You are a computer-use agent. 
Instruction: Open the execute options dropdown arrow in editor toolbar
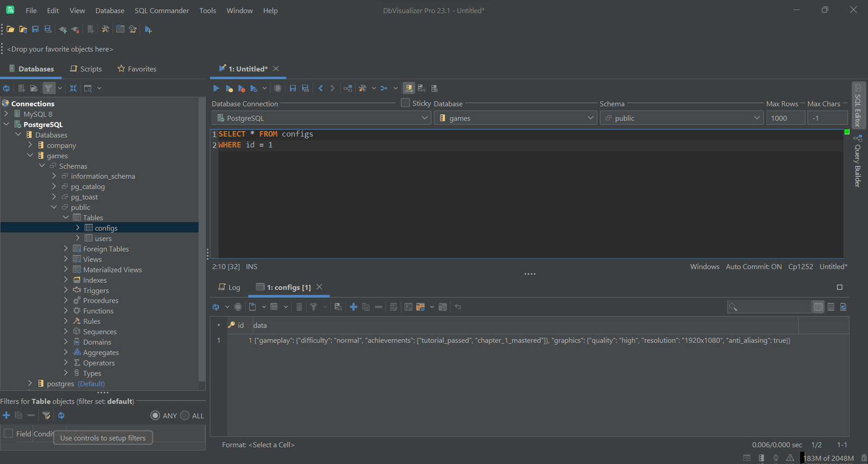click(265, 88)
